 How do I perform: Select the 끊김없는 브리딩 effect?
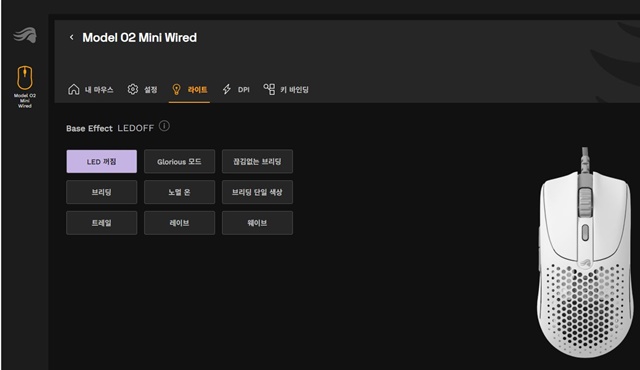click(x=257, y=162)
